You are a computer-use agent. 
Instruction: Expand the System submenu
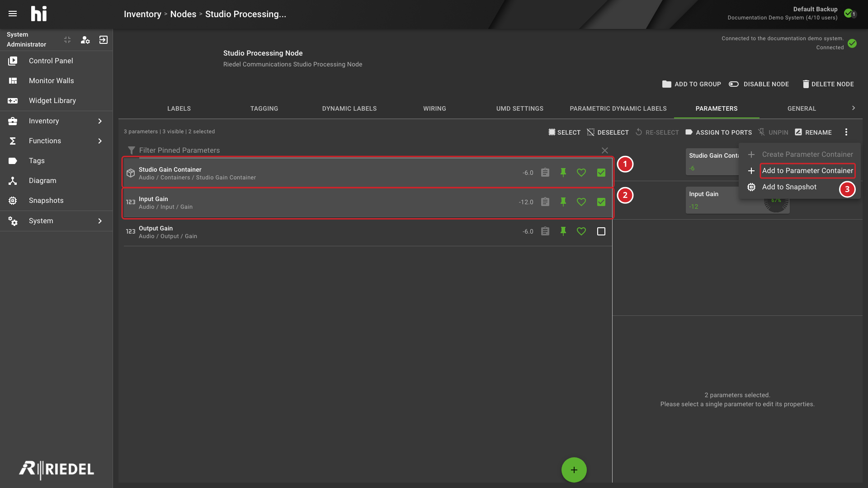pos(57,221)
